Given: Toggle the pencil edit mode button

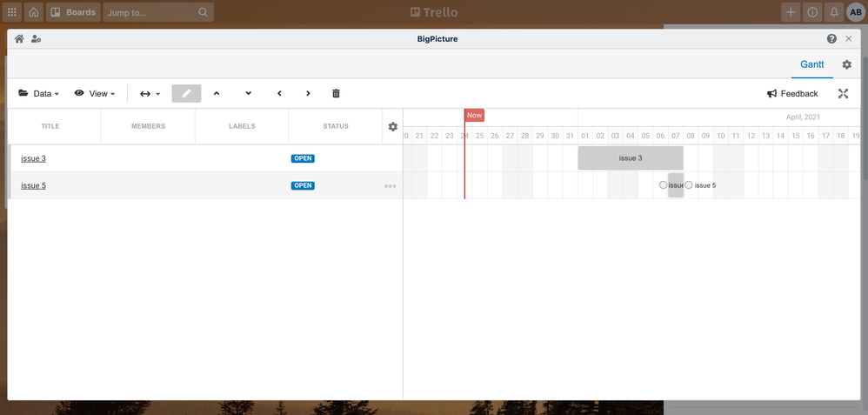Looking at the screenshot, I should click(186, 94).
